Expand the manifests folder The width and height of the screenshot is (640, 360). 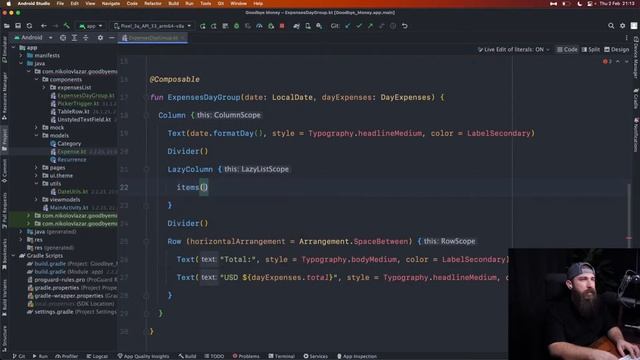[21, 56]
